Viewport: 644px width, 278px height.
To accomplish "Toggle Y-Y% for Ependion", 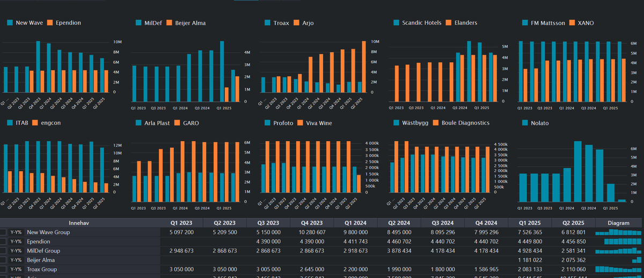I will click(x=16, y=242).
